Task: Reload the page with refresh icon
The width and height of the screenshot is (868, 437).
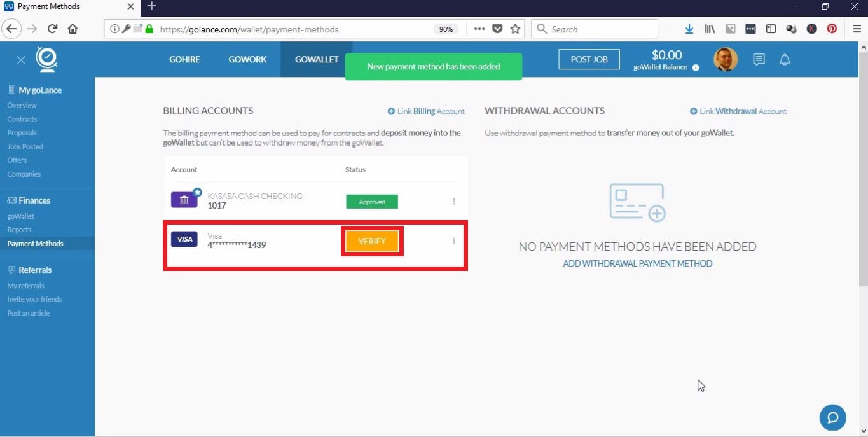Action: [x=53, y=29]
